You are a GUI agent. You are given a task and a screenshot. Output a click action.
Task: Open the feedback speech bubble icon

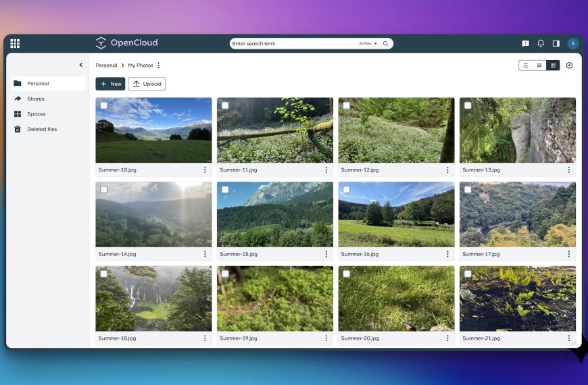[x=525, y=43]
